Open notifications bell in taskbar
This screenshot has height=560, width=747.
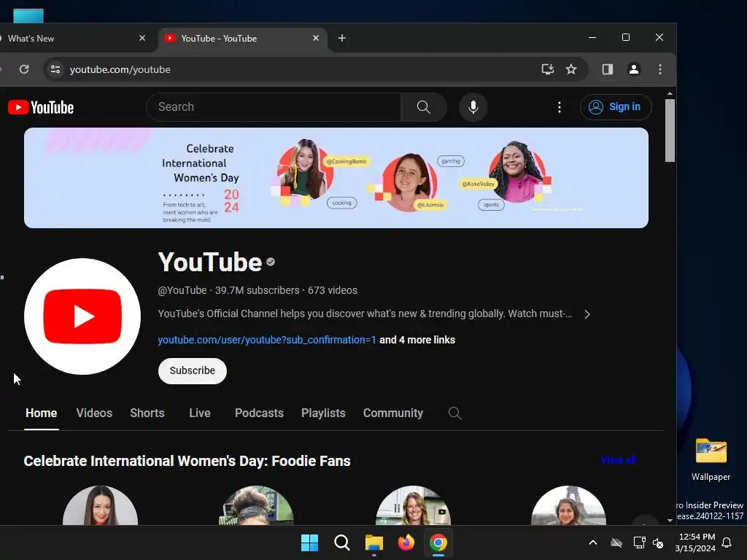727,542
